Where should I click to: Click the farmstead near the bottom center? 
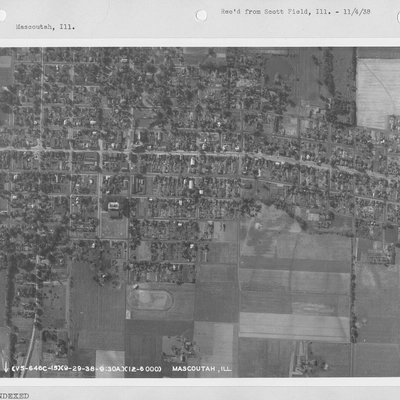click(183, 347)
